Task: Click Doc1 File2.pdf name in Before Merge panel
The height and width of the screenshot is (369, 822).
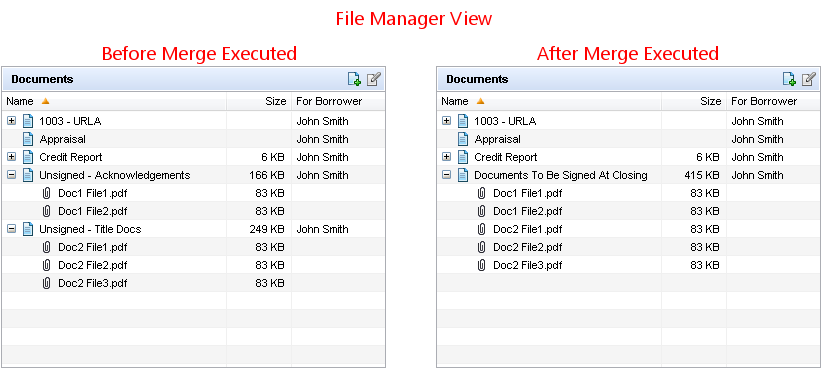Action: (x=93, y=211)
